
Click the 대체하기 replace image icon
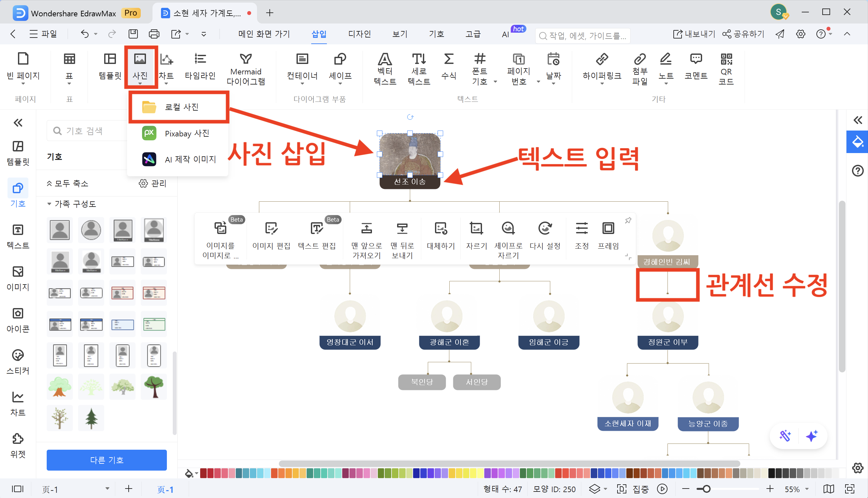click(441, 236)
